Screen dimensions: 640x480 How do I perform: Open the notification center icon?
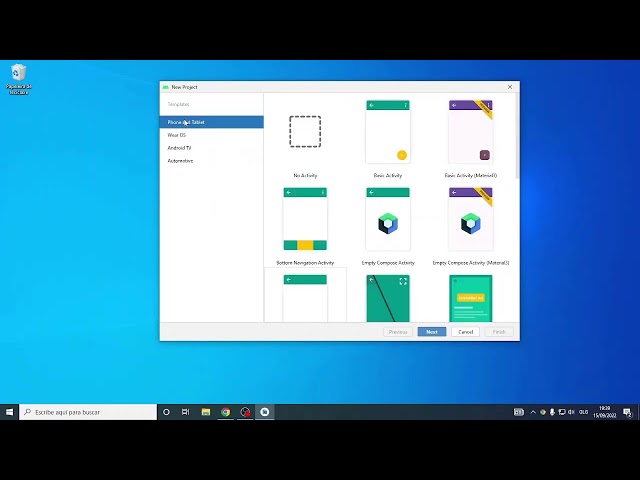click(627, 412)
